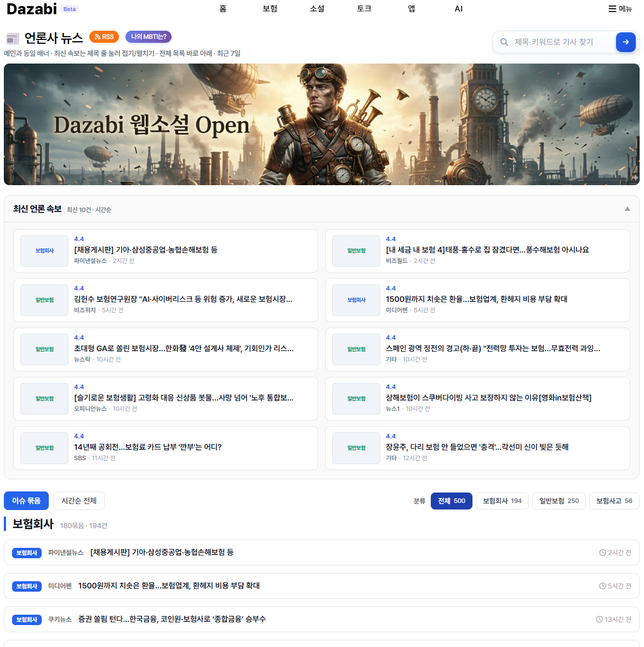Filter by 보험사고 56 category
The image size is (644, 647).
[614, 501]
